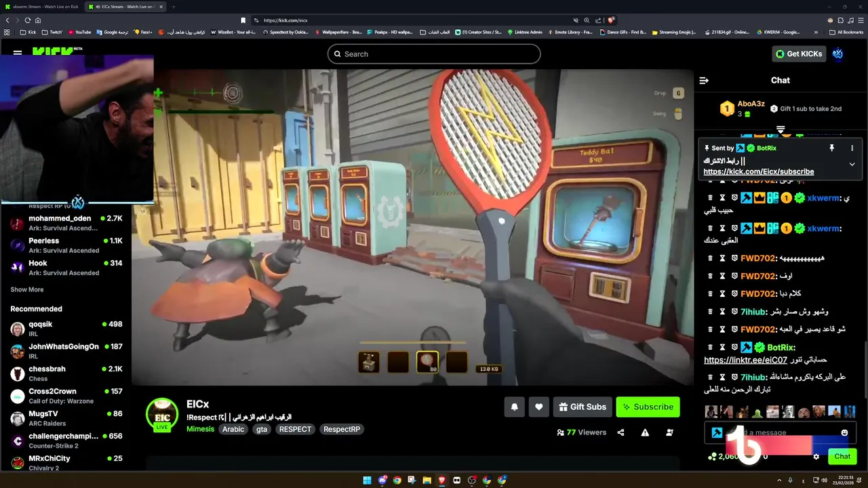Open the pinned message three-dot options
This screenshot has width=868, height=488.
pos(852,148)
